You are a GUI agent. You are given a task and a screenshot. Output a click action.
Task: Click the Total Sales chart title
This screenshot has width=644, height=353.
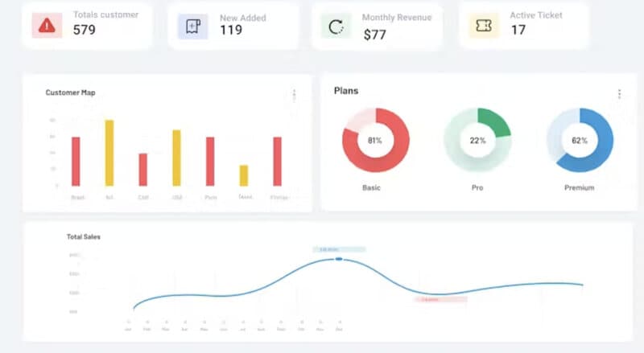coord(84,237)
